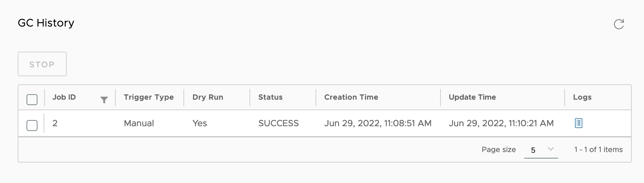
Task: View logs for job 2
Action: 578,123
